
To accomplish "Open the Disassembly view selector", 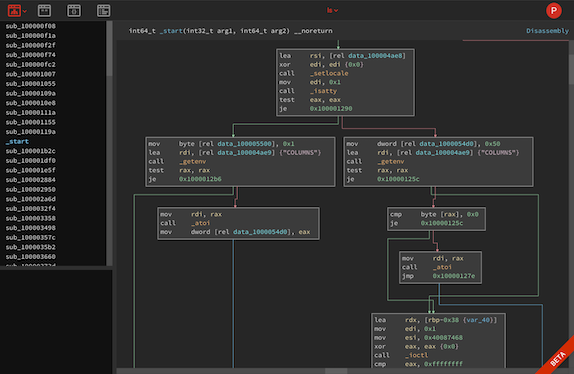I will click(x=547, y=31).
